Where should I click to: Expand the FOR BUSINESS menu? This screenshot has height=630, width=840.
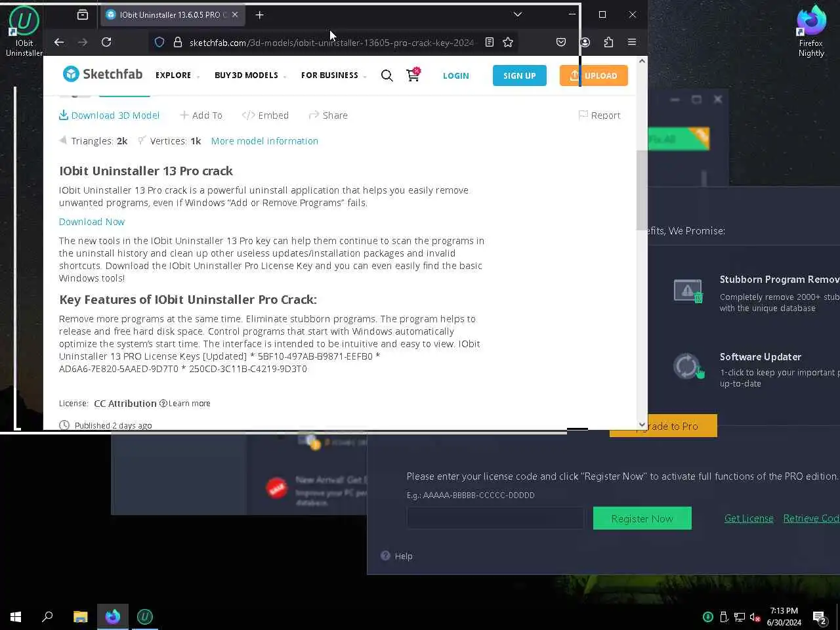pos(333,75)
